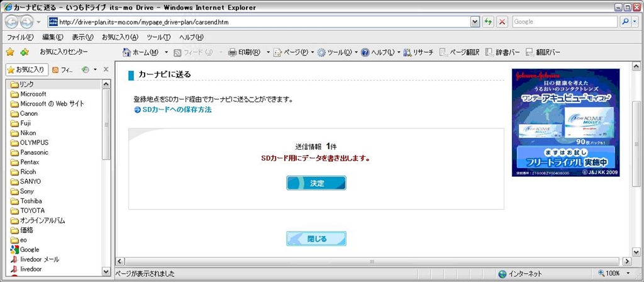Open the お気に入り menu in menu bar
The width and height of the screenshot is (644, 282).
[120, 37]
